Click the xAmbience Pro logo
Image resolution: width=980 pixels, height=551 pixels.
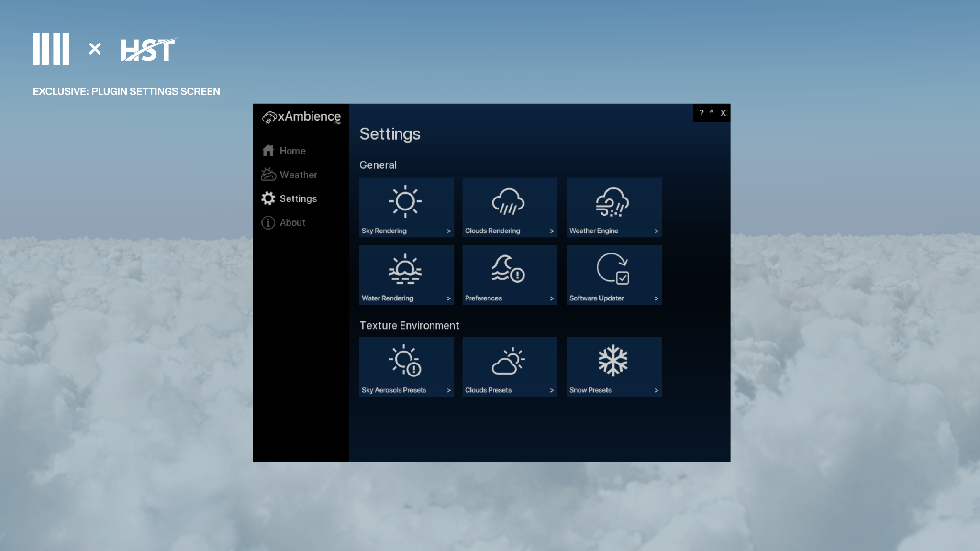coord(301,117)
